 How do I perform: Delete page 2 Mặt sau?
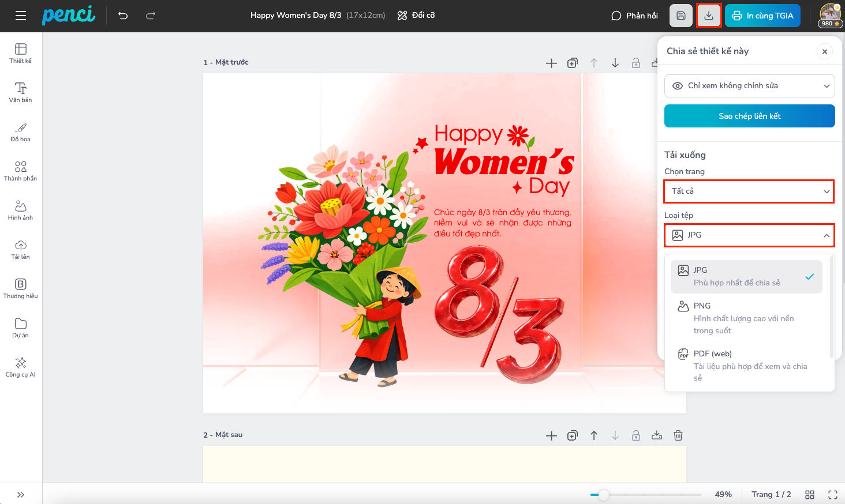[x=678, y=435]
